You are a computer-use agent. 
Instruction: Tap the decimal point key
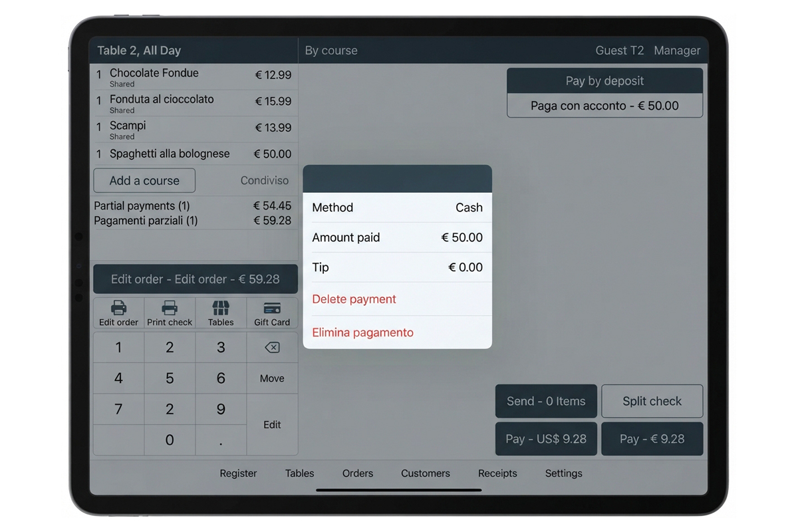pos(221,440)
